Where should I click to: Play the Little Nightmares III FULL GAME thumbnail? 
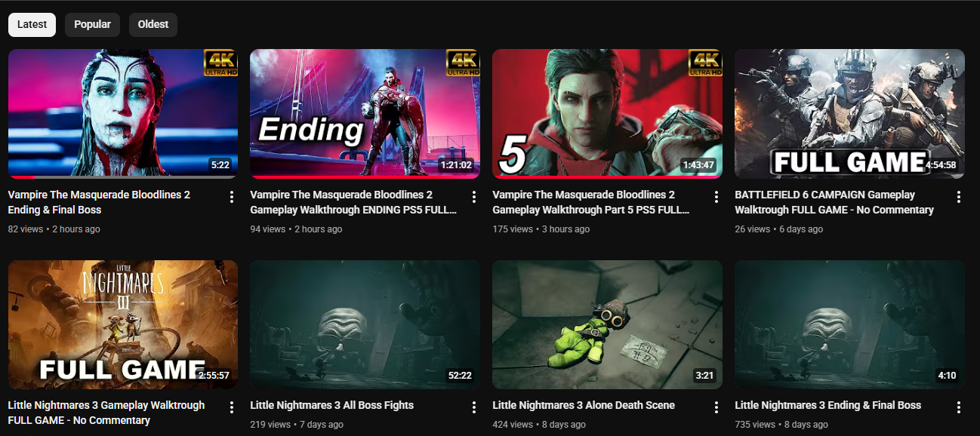123,324
